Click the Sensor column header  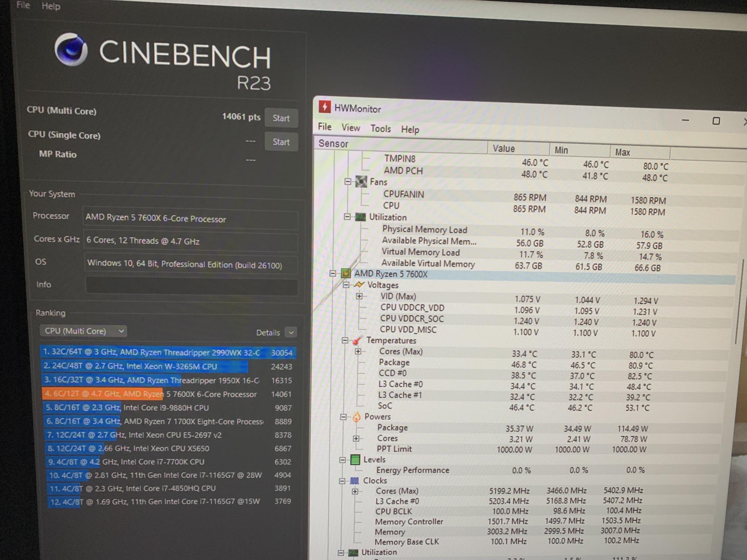coord(400,145)
